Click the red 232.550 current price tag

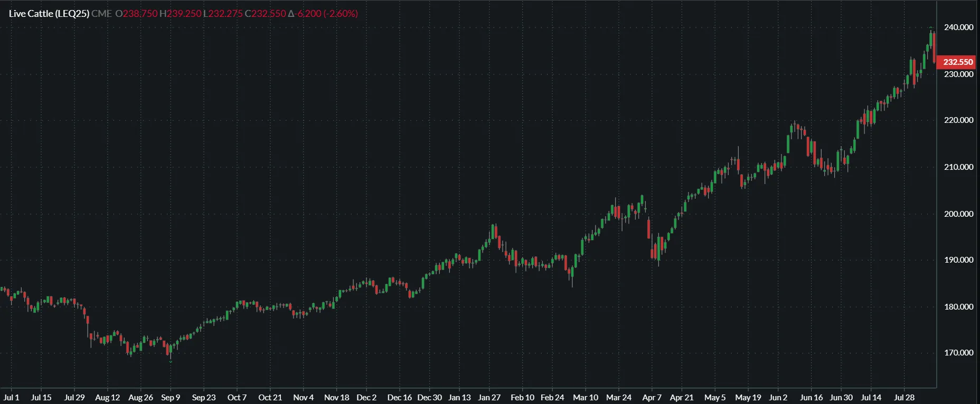tap(957, 62)
